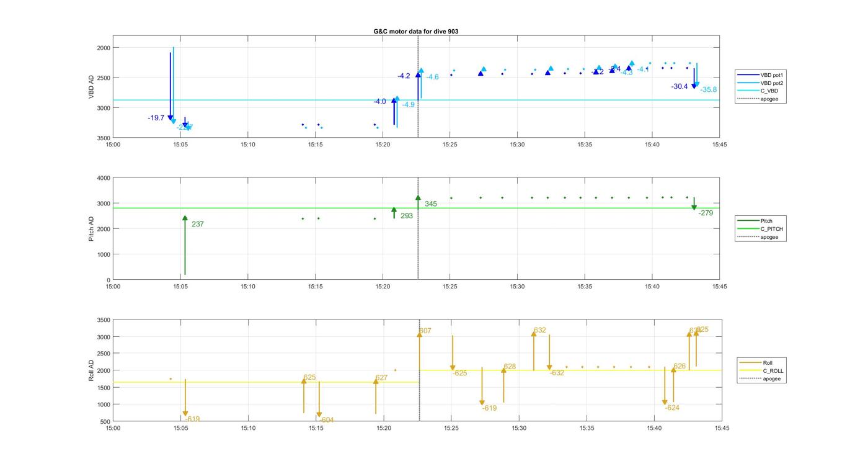The height and width of the screenshot is (474, 868).
Task: Click the "Roll AD" y-axis label
Action: point(91,370)
